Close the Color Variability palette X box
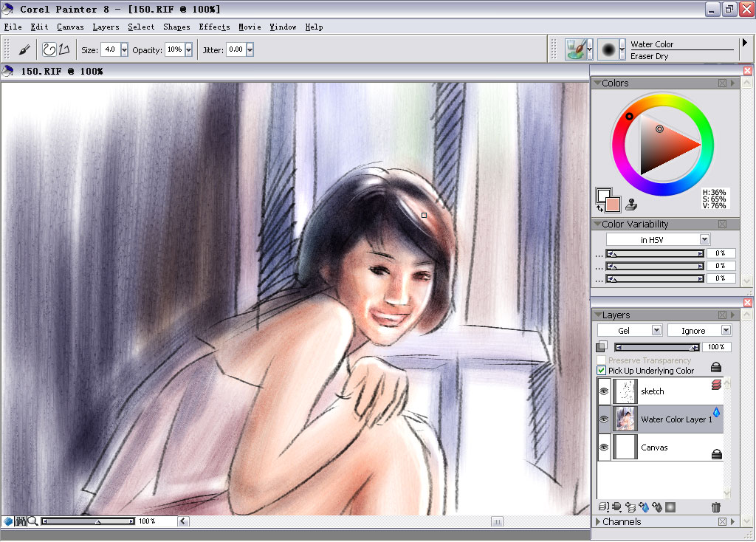Image resolution: width=756 pixels, height=542 pixels. tap(722, 224)
